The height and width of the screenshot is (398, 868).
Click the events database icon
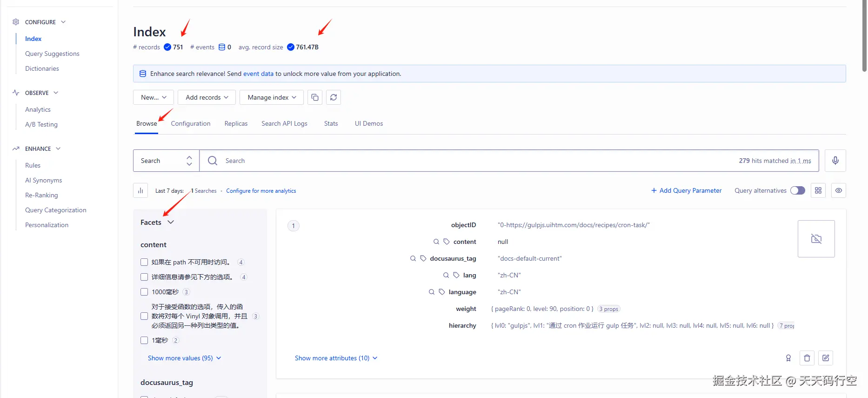222,47
